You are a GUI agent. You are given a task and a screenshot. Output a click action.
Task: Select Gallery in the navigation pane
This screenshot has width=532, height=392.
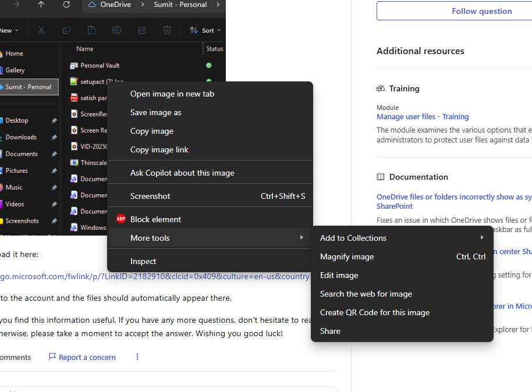pyautogui.click(x=30, y=70)
